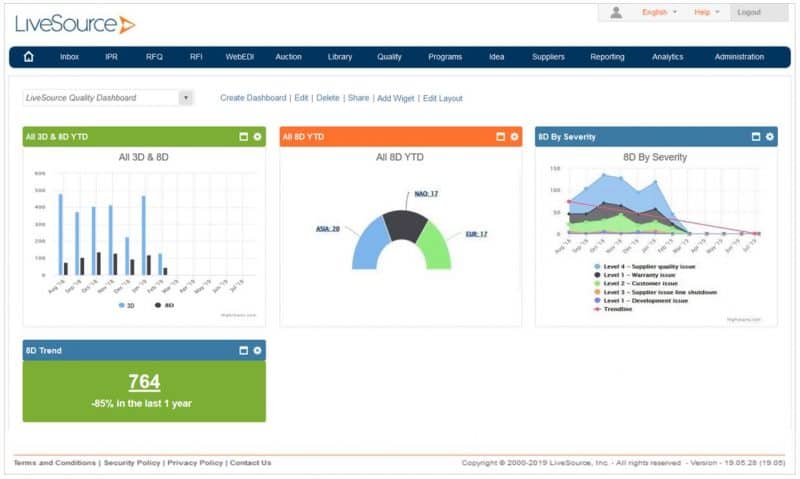Image resolution: width=800 pixels, height=479 pixels.
Task: Open the Idea menu
Action: [x=496, y=57]
